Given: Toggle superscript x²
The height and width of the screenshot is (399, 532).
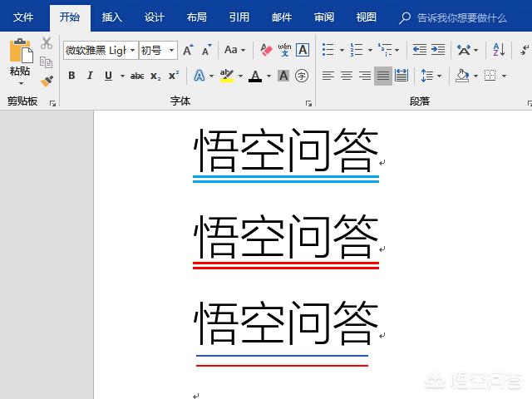Looking at the screenshot, I should click(174, 76).
